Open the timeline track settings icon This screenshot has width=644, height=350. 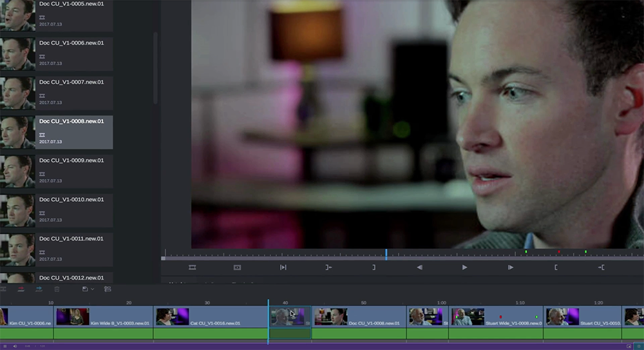coord(108,289)
